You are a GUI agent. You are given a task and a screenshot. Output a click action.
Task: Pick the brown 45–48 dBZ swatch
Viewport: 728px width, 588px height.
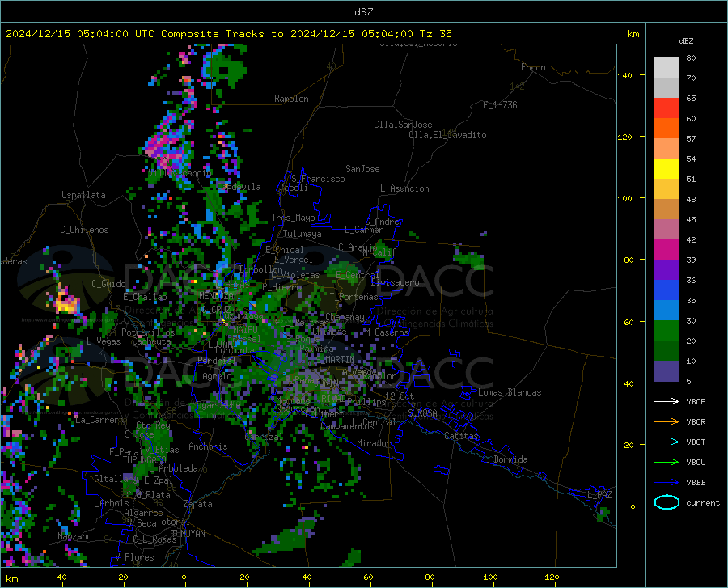667,209
